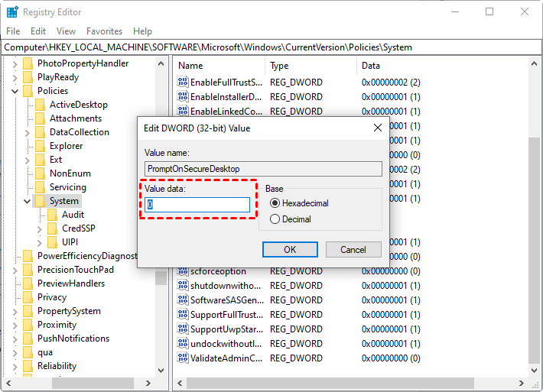This screenshot has height=392, width=543.
Task: Click the DWORD icon beside EnableFullTrustS… value
Action: tap(183, 83)
